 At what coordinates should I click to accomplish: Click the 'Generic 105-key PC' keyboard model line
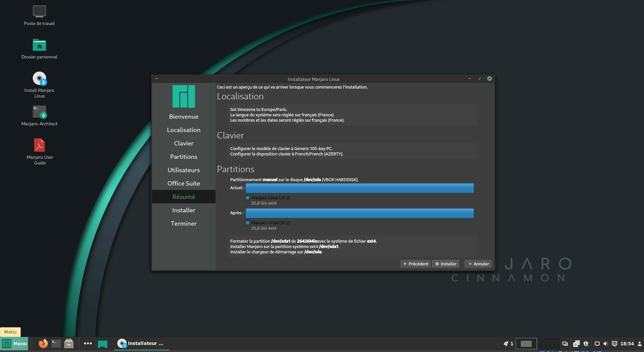(281, 149)
